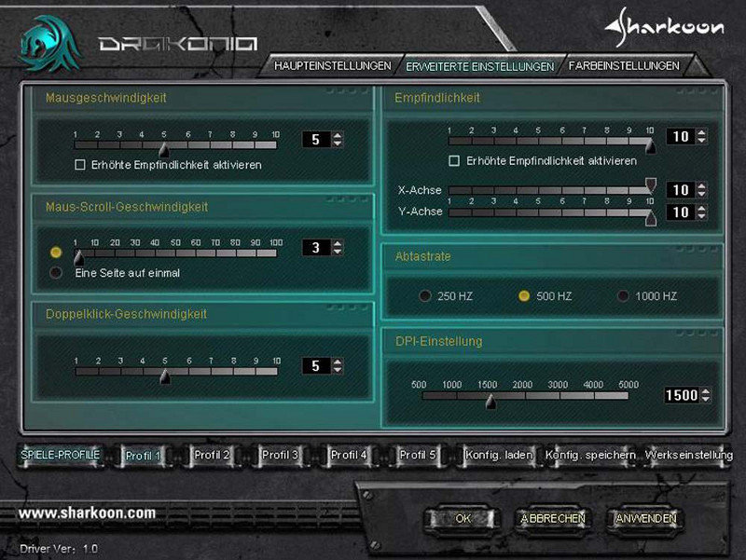
Task: Click the DPI-Einstellung slider handle
Action: 490,402
